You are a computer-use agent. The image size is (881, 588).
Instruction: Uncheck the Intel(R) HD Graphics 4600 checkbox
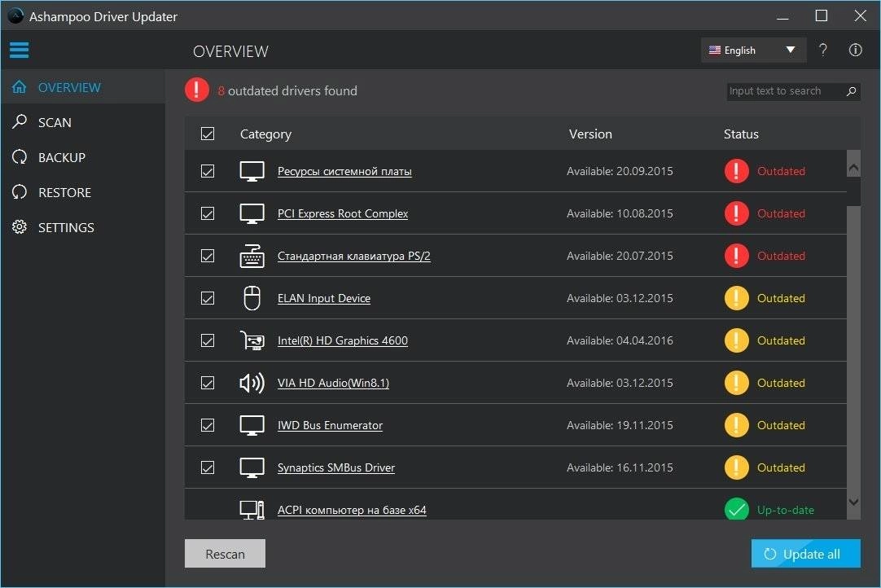208,340
